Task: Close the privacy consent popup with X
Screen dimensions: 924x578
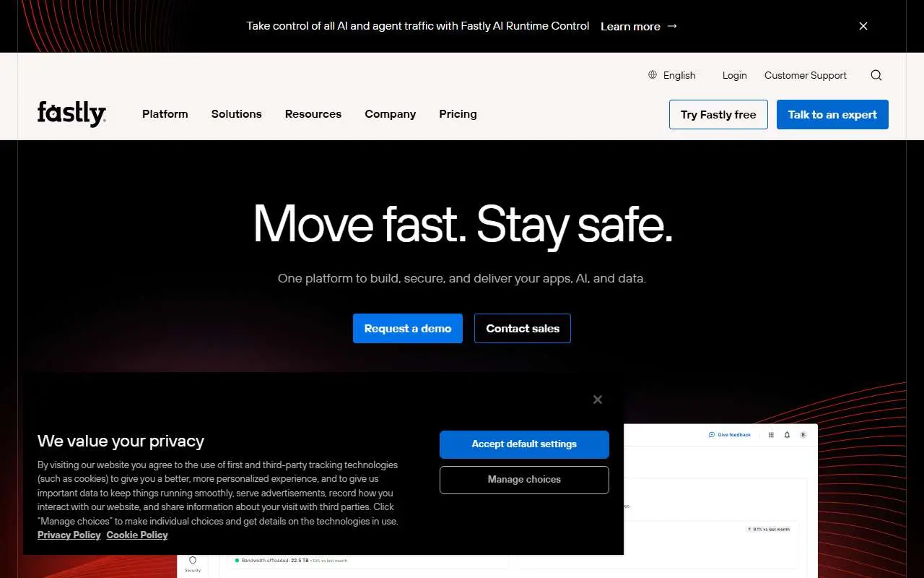Action: coord(598,400)
